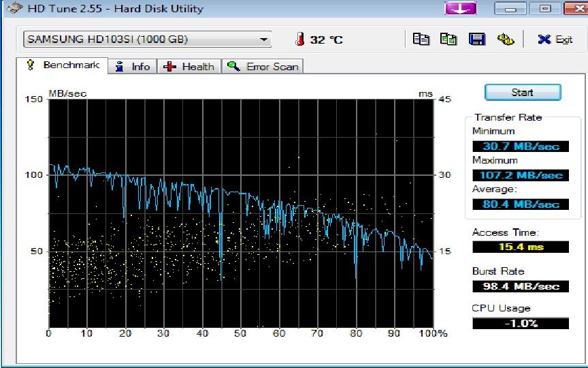Click the Average transfer rate value field
Viewport: 588px width, 368px height.
pyautogui.click(x=521, y=204)
